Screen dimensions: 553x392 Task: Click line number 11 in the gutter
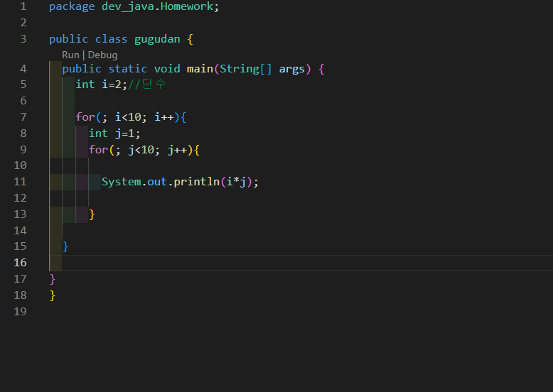[x=20, y=182]
